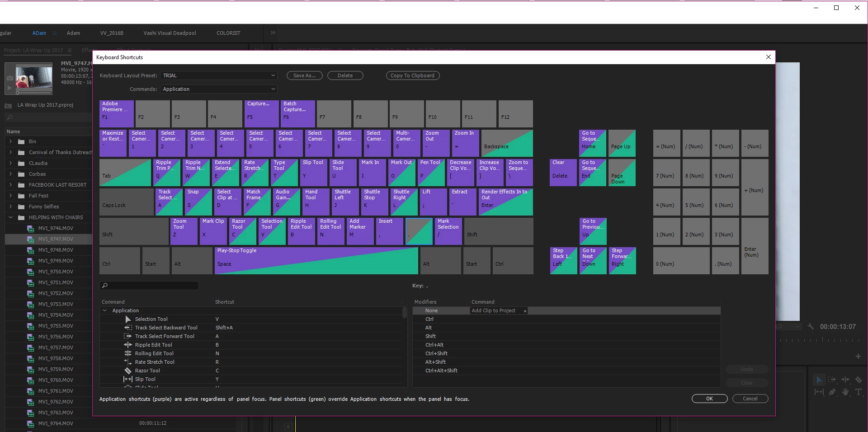Open Keyboard Layout Preset dropdown

(x=218, y=75)
